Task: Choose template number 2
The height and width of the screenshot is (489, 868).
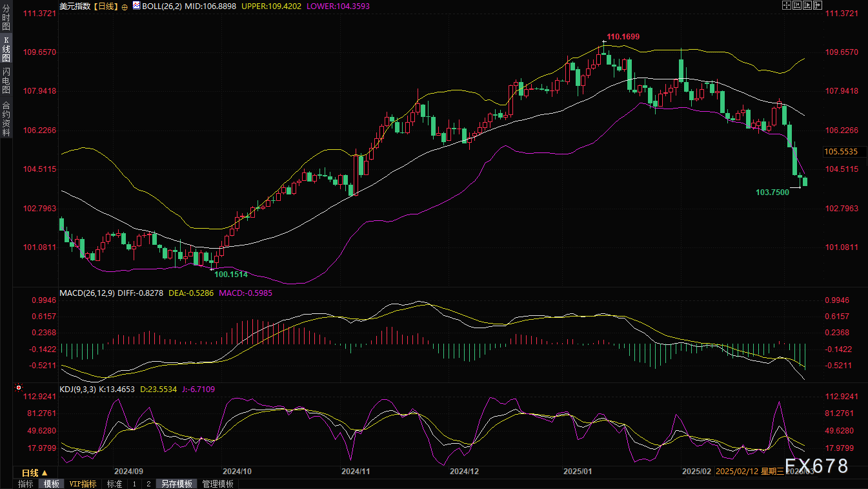Action: [x=148, y=484]
